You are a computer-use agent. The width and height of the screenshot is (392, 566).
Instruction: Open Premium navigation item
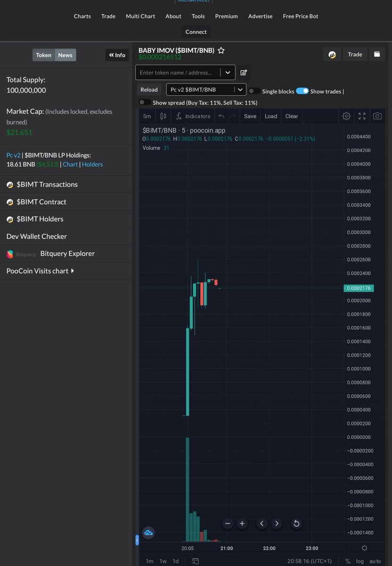(227, 16)
